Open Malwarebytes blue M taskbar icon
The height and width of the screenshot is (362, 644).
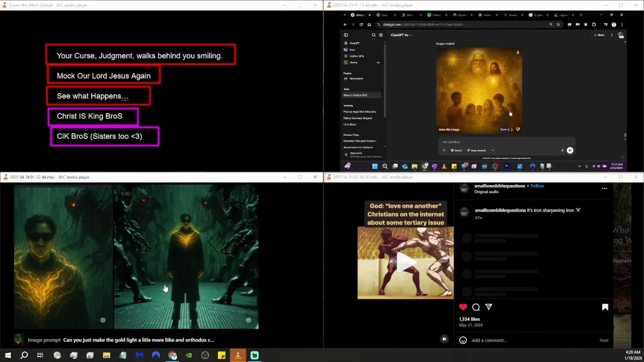139,355
